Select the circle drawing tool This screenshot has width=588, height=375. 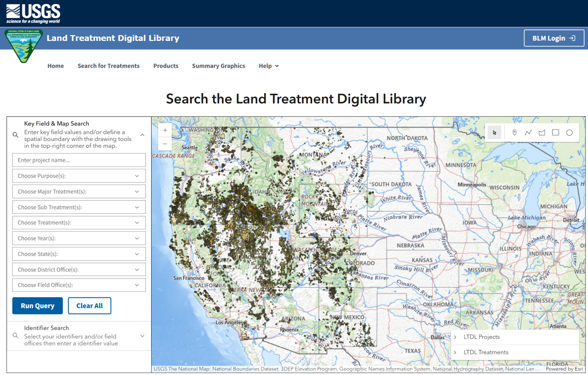[569, 132]
